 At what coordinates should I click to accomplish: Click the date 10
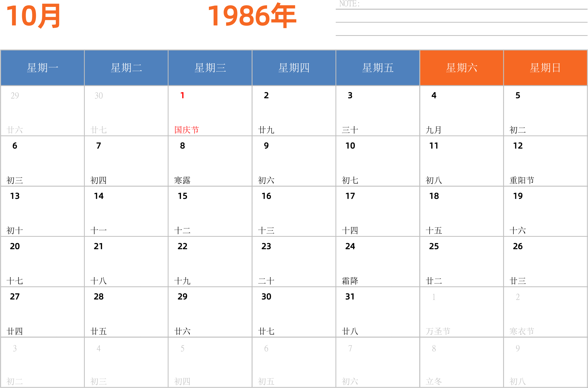(x=350, y=146)
